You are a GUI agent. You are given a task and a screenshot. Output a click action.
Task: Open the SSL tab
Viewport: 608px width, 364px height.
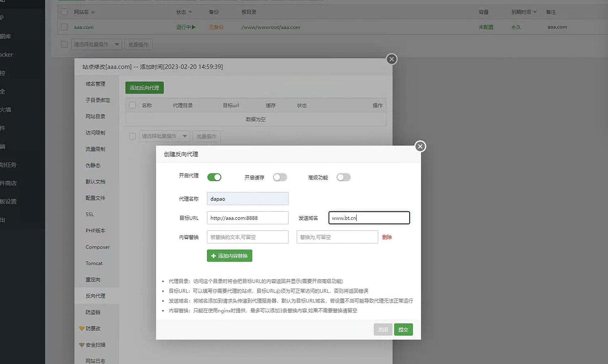[x=90, y=214]
